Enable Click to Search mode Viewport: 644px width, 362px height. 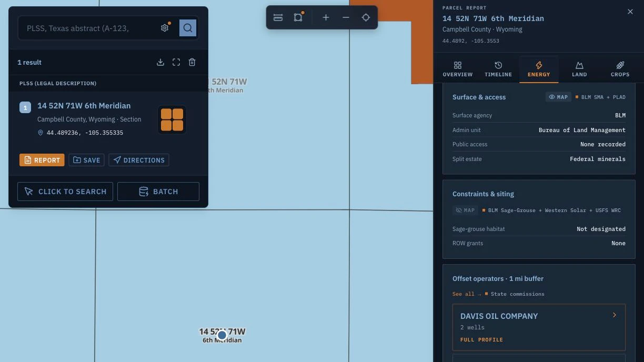point(65,192)
